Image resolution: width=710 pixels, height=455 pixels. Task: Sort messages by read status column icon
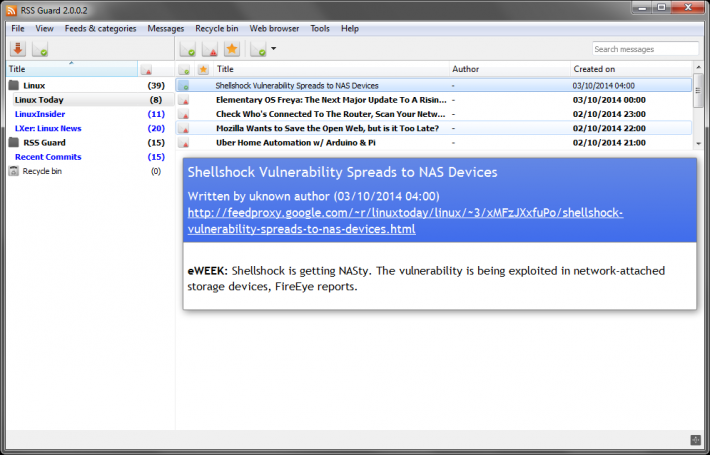pyautogui.click(x=184, y=69)
